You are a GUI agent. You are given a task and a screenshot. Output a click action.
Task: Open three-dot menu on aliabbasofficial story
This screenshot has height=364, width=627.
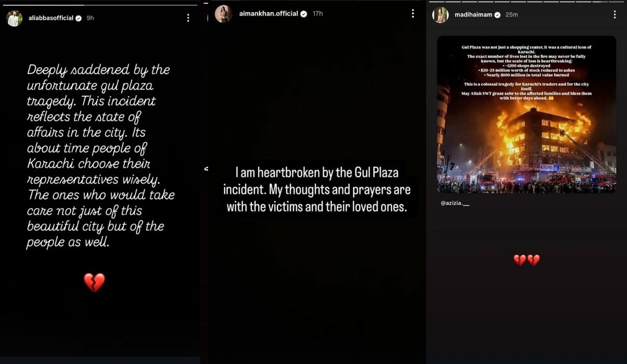point(188,18)
